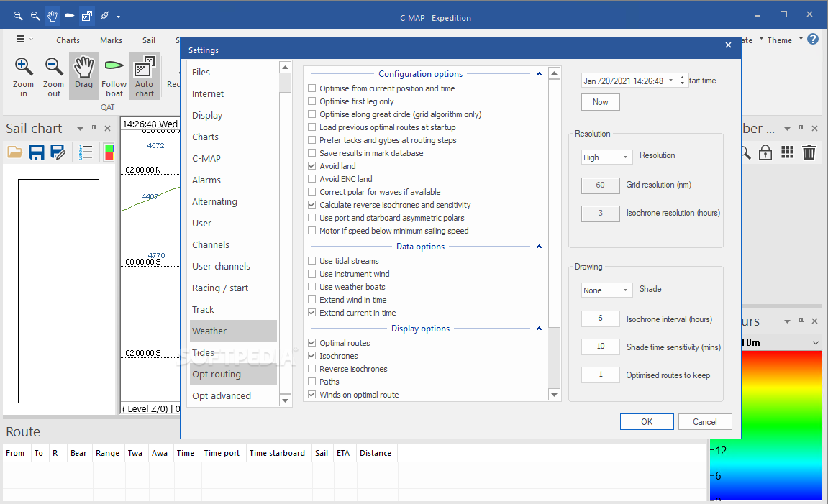Open the Sail chart panel options arrow
828x504 pixels.
pyautogui.click(x=81, y=129)
